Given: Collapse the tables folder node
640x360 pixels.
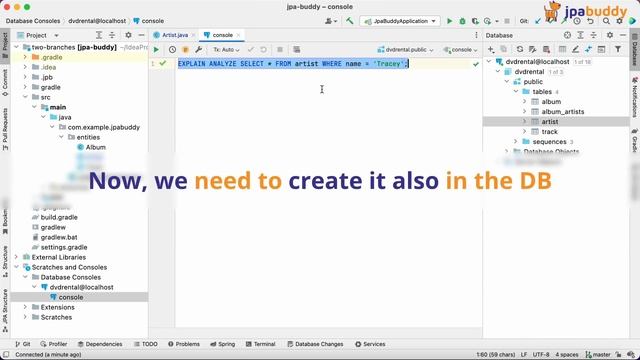Looking at the screenshot, I should pyautogui.click(x=516, y=91).
